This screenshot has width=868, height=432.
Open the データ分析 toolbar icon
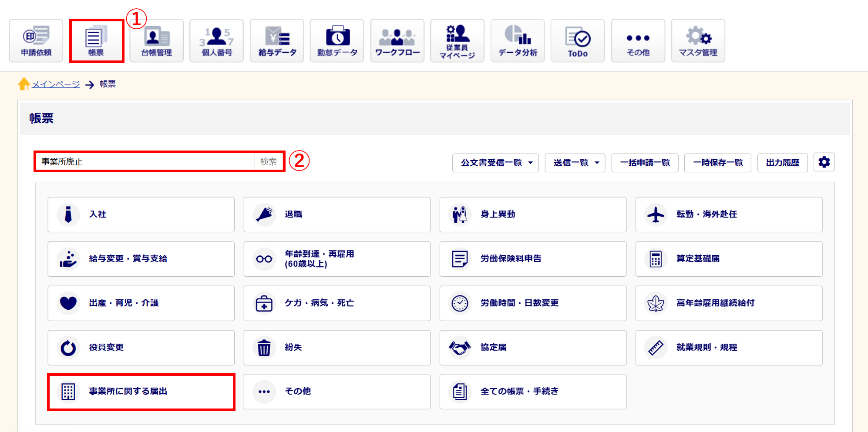[x=518, y=40]
